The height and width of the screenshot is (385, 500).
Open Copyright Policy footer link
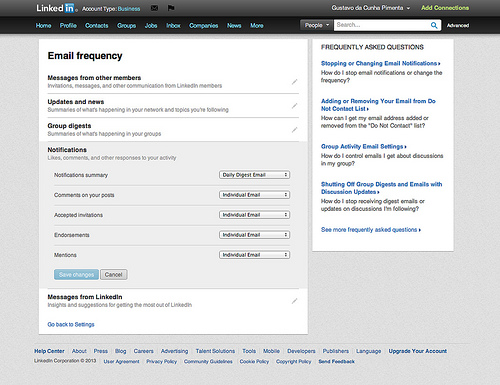[294, 361]
